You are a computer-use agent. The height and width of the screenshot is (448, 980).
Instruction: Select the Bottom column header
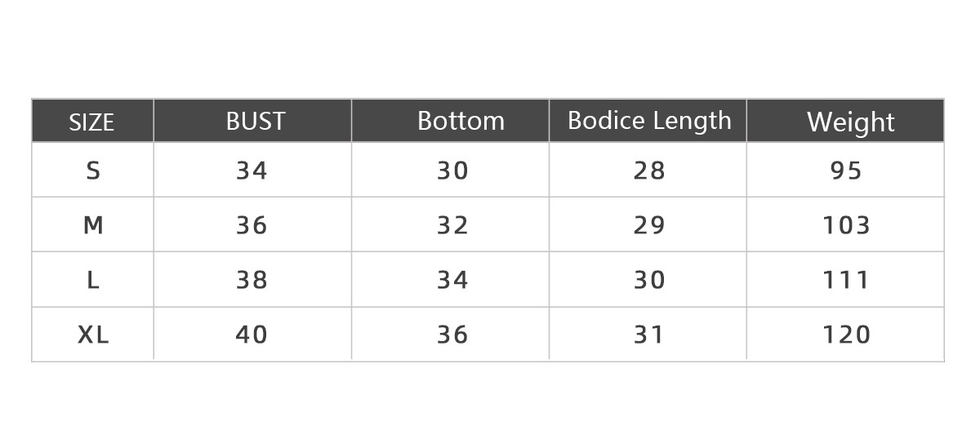coord(461,121)
